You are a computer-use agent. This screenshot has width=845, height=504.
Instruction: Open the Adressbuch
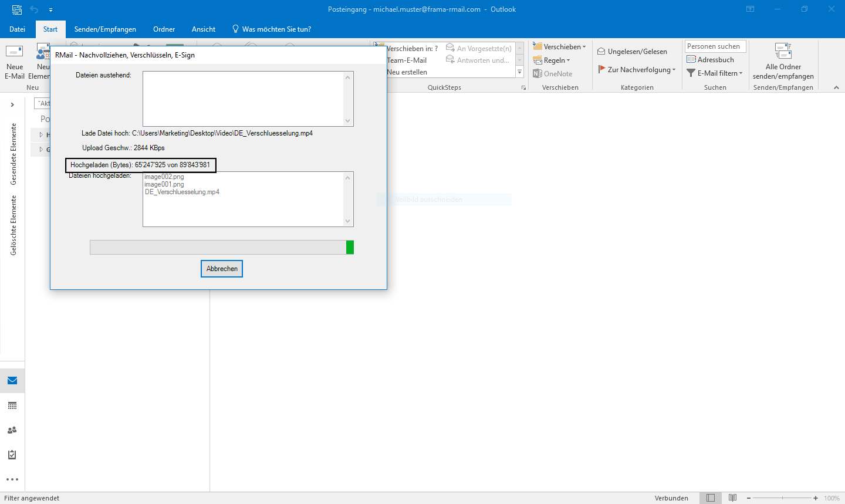pyautogui.click(x=710, y=60)
